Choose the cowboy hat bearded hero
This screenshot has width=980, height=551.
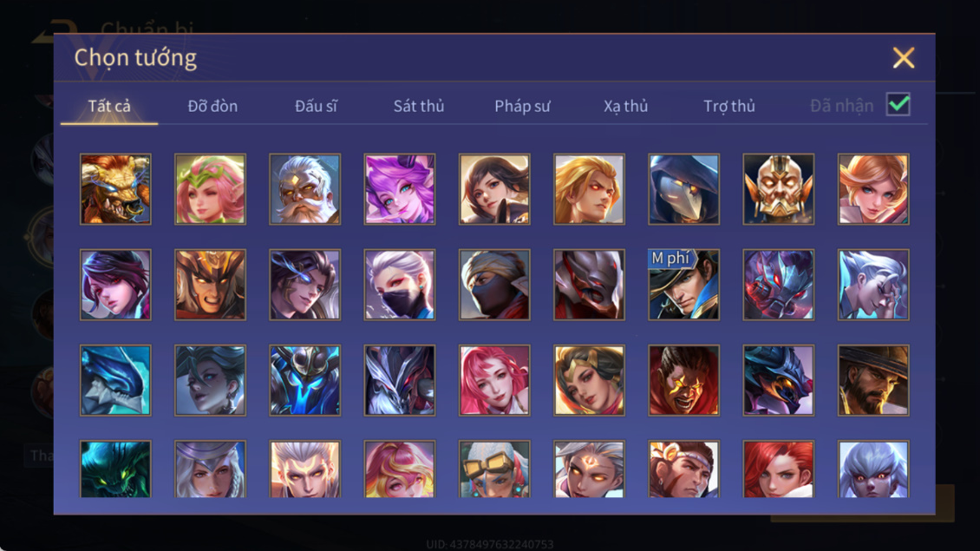873,380
